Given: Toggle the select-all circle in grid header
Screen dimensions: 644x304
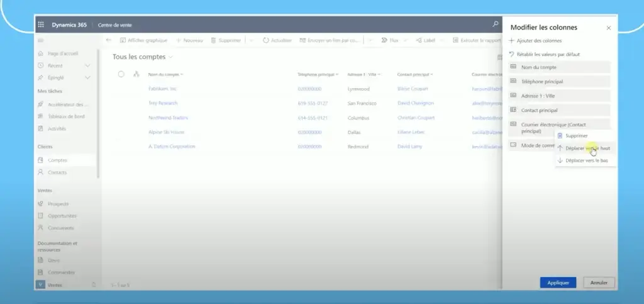Looking at the screenshot, I should click(121, 74).
